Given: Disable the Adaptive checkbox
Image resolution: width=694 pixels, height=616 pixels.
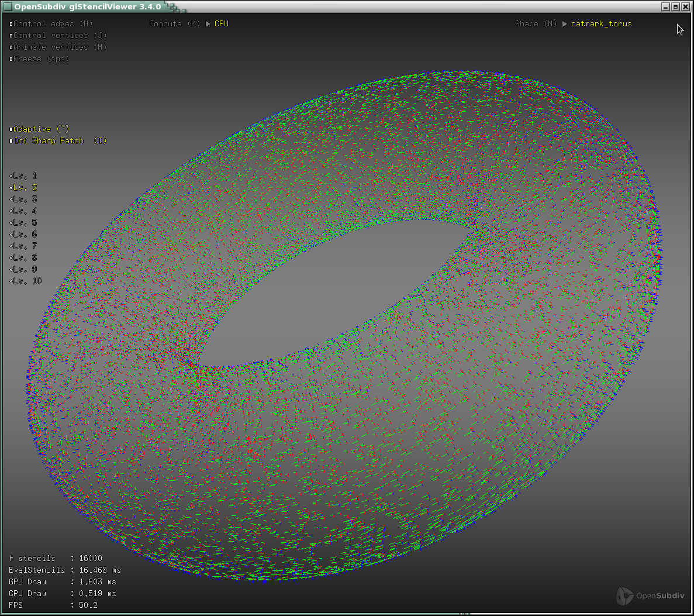Looking at the screenshot, I should (x=11, y=129).
